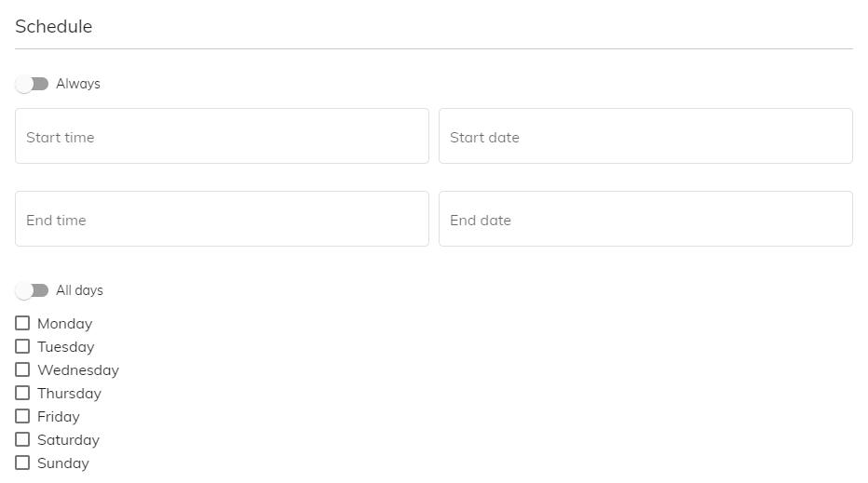Click into the Start date field
Screen dimensions: 868x483
[x=645, y=136]
